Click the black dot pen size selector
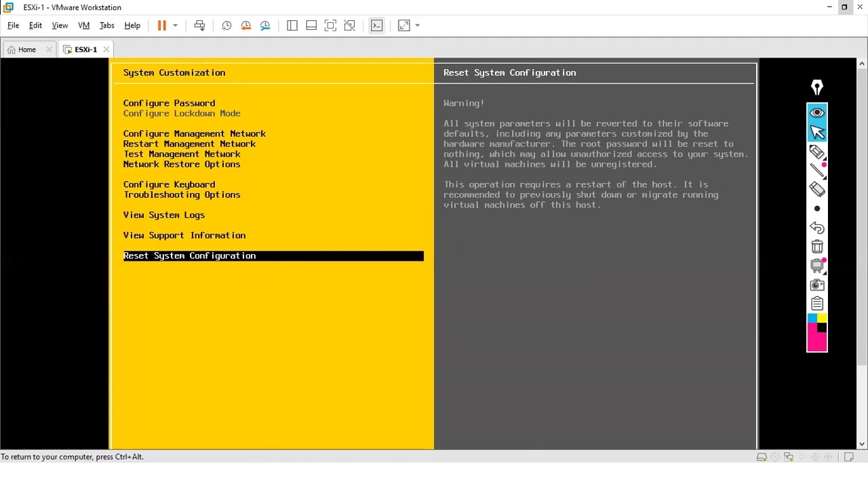Viewport: 868px width, 488px height. (x=816, y=209)
